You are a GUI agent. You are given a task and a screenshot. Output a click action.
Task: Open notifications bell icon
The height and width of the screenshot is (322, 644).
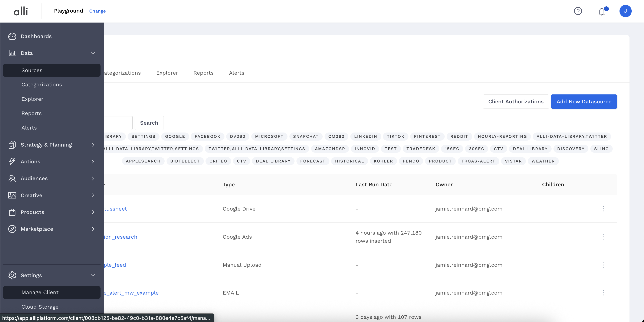602,11
